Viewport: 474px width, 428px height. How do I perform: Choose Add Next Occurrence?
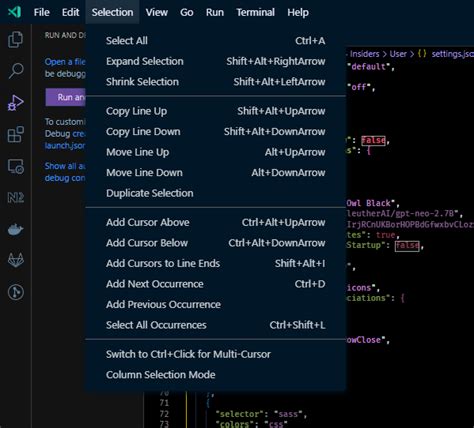[x=216, y=284]
